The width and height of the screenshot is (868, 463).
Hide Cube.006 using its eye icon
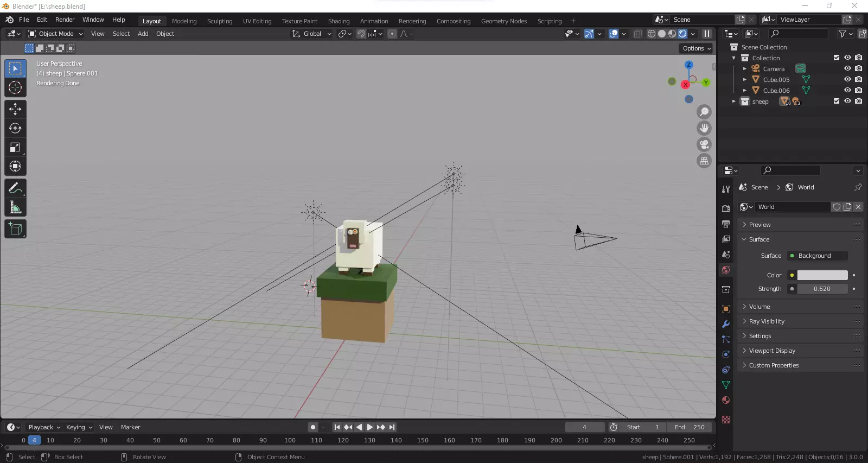coord(847,90)
